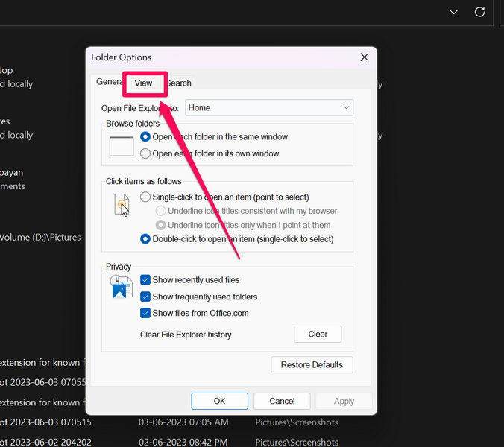This screenshot has height=447, width=504.
Task: Disable Show files from Office.com
Action: 146,313
